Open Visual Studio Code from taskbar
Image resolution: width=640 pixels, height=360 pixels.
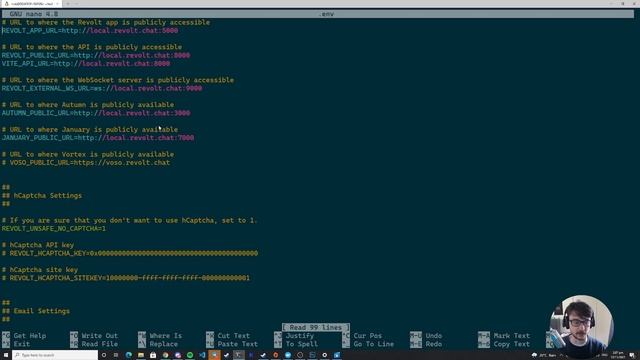click(x=202, y=355)
